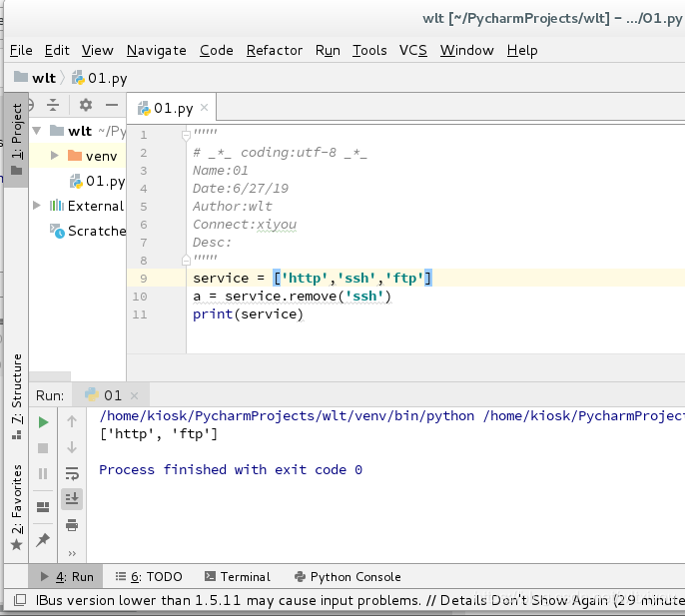Toggle the 7: Structure side panel
Image resolution: width=685 pixels, height=616 pixels.
[16, 396]
